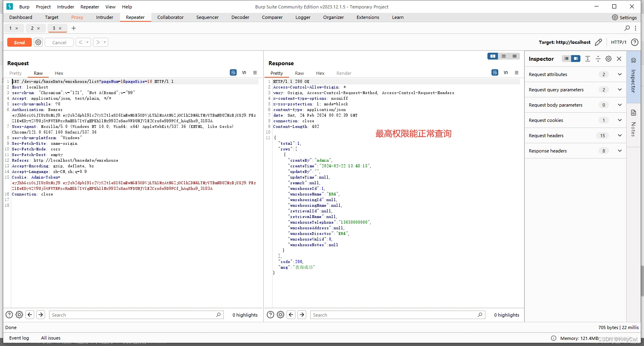Switch Response view to Render
Screen dimensions: 644x346
(x=344, y=73)
